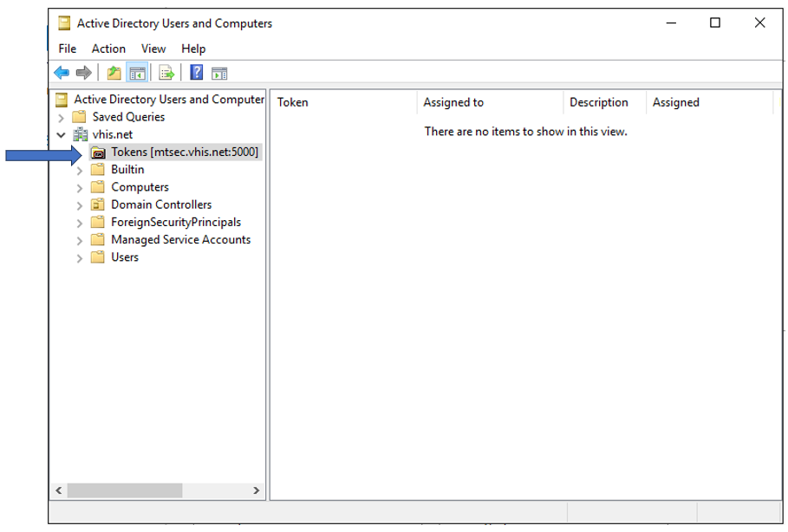Click the vhis.net domain icon
Viewport: 788px width, 532px height.
click(x=80, y=134)
